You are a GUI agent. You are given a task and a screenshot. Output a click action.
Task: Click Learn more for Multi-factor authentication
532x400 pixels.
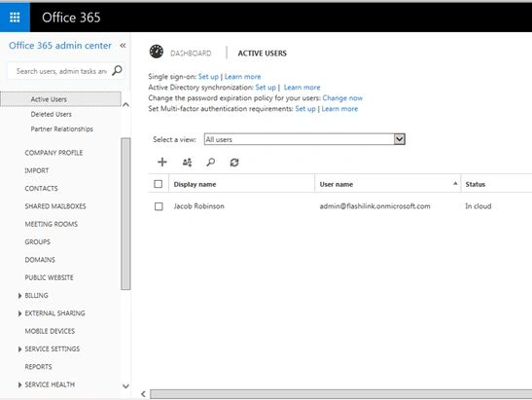pyautogui.click(x=339, y=109)
